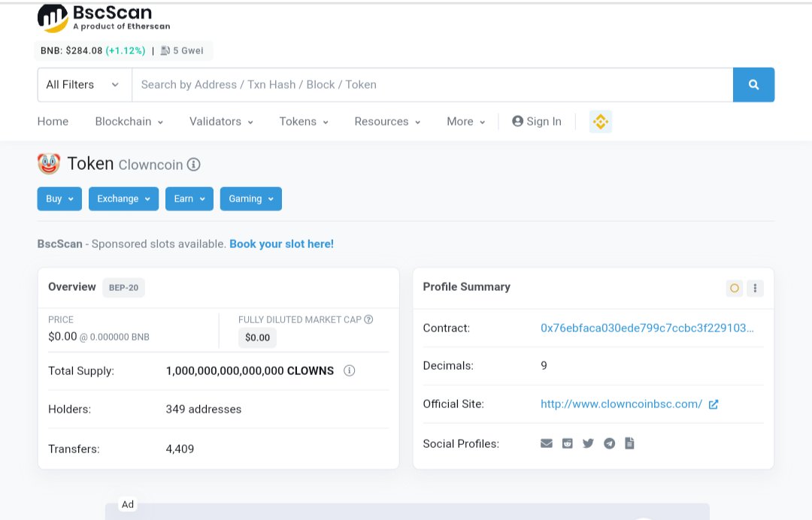The height and width of the screenshot is (520, 812).
Task: Click the Twitter social profile icon
Action: click(588, 443)
